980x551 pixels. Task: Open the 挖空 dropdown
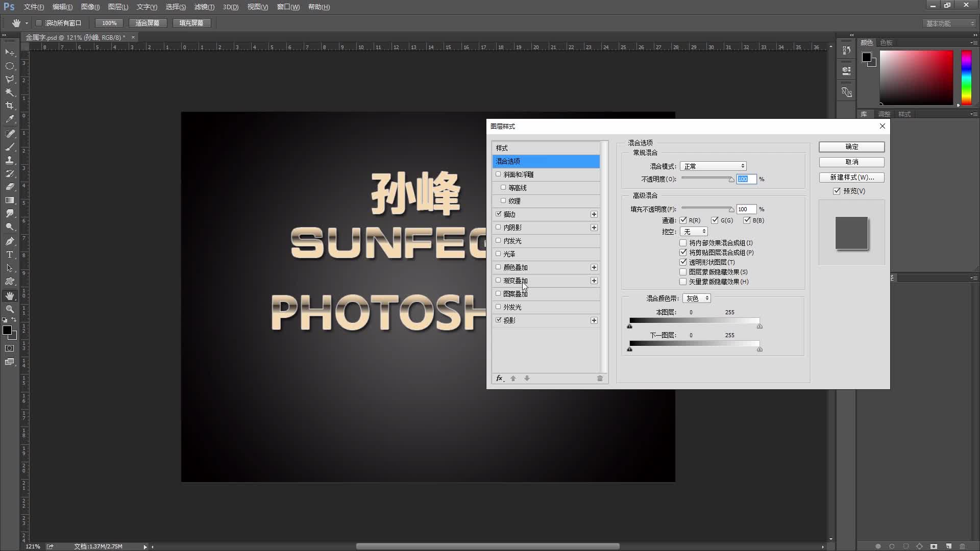coord(693,231)
